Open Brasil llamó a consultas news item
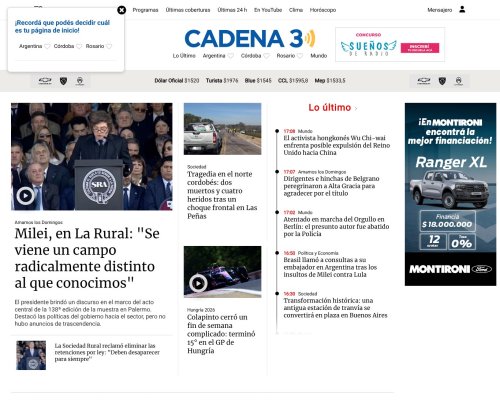The width and height of the screenshot is (500, 400). 330,267
